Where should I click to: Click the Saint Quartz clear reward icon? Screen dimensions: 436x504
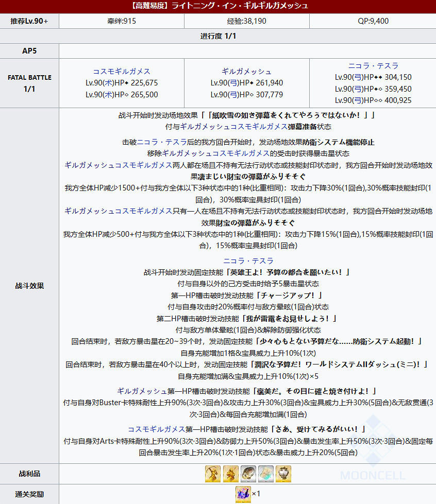tap(243, 494)
